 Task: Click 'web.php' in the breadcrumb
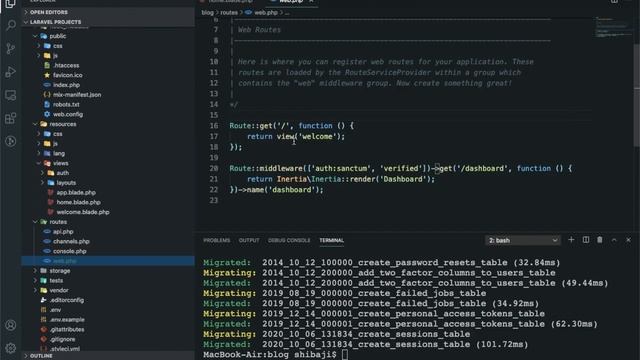[266, 13]
